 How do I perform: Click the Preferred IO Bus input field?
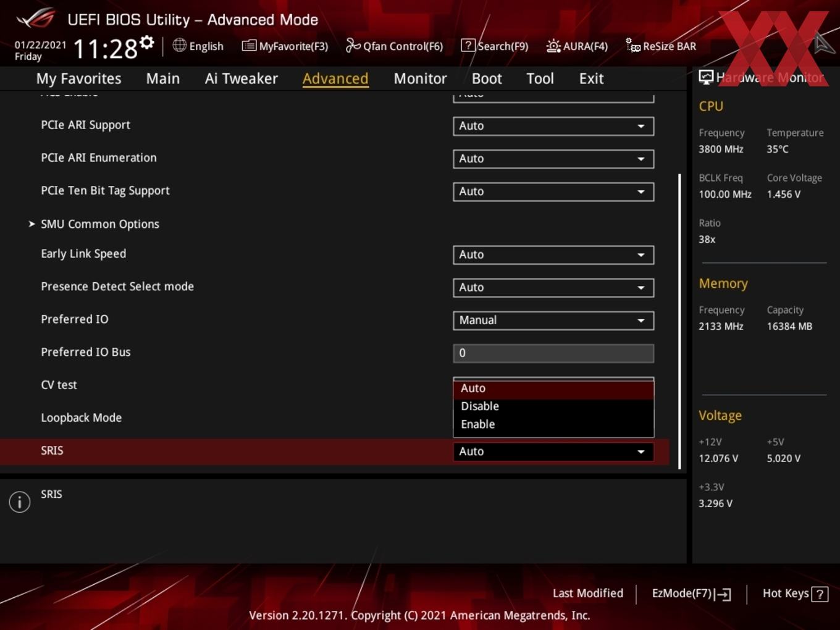(x=553, y=353)
